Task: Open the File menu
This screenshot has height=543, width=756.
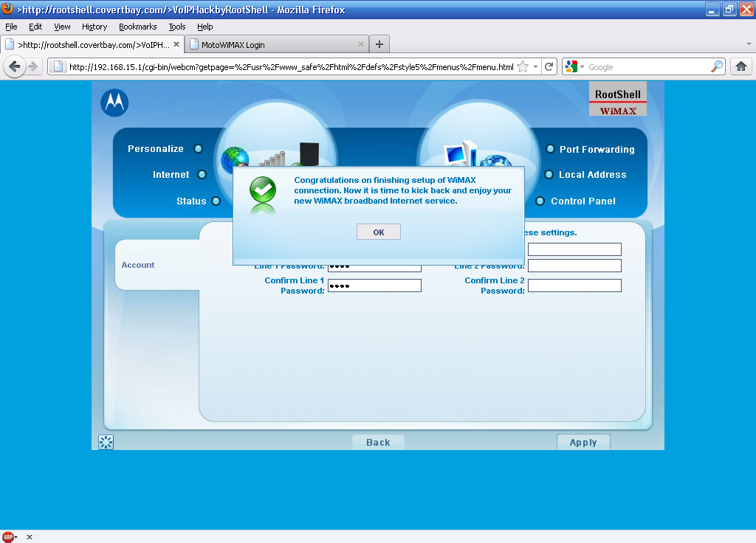Action: click(x=11, y=27)
